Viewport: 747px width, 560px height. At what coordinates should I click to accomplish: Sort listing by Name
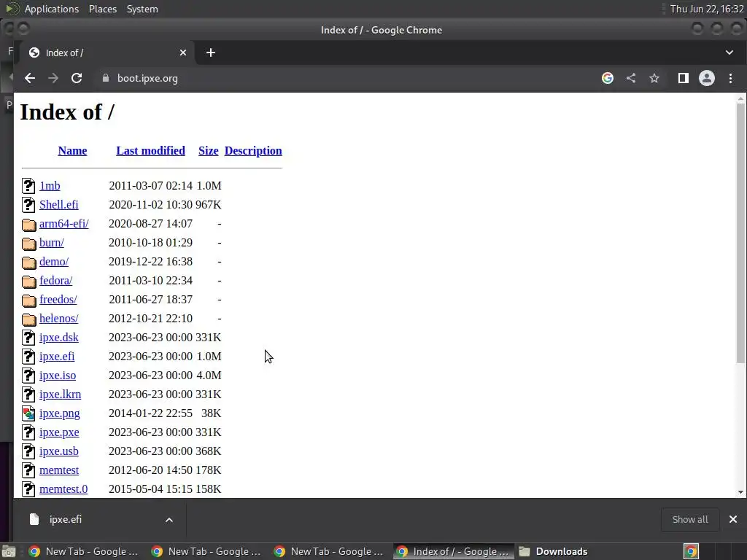72,150
